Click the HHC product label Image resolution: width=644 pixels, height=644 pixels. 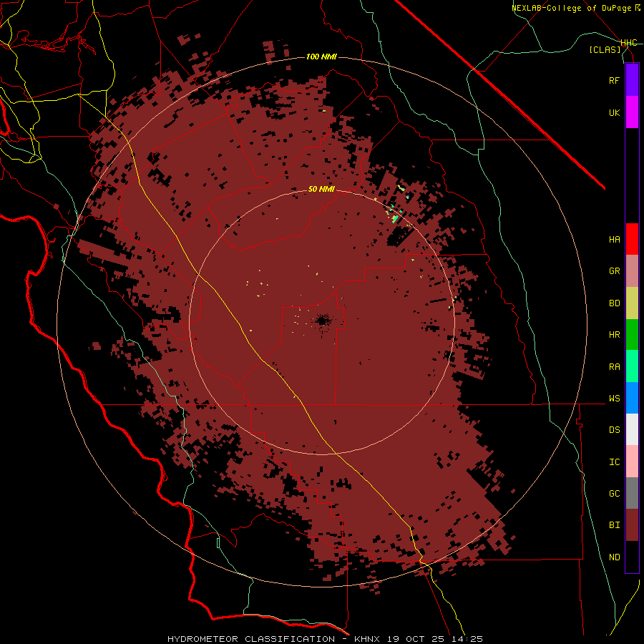pyautogui.click(x=628, y=43)
